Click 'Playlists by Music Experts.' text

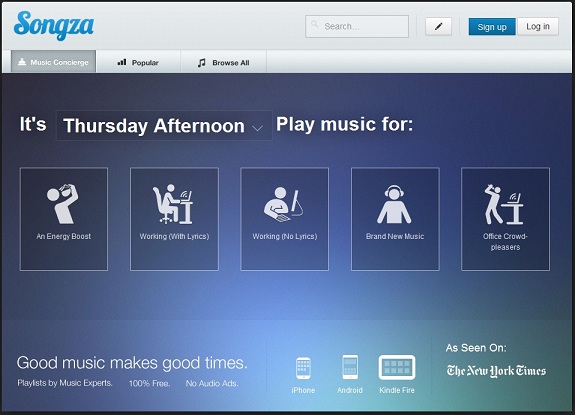[x=65, y=383]
